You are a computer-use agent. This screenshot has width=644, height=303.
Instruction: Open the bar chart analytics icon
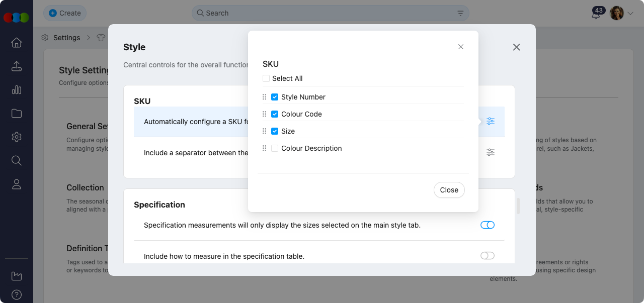tap(17, 90)
